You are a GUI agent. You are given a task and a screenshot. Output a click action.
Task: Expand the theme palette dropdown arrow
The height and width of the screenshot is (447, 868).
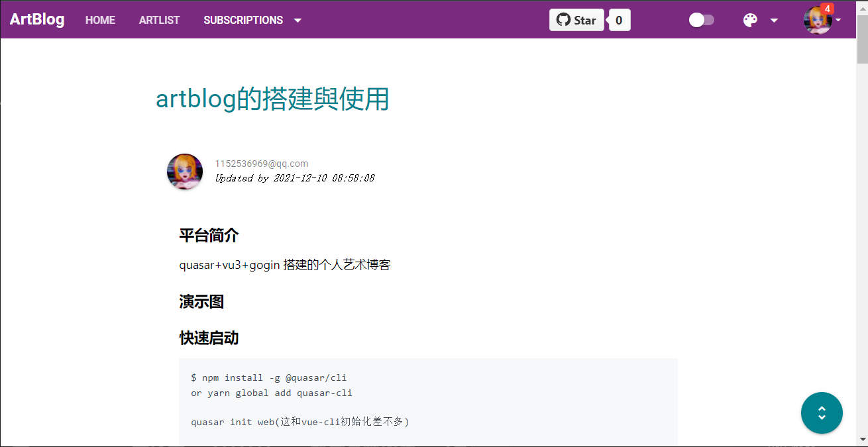774,21
